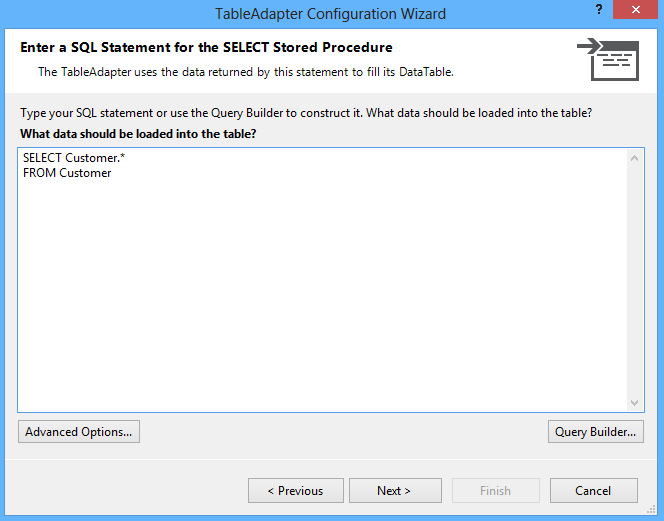This screenshot has height=521, width=664.
Task: Click the 'Enter a SQL Statement' heading
Action: point(206,47)
